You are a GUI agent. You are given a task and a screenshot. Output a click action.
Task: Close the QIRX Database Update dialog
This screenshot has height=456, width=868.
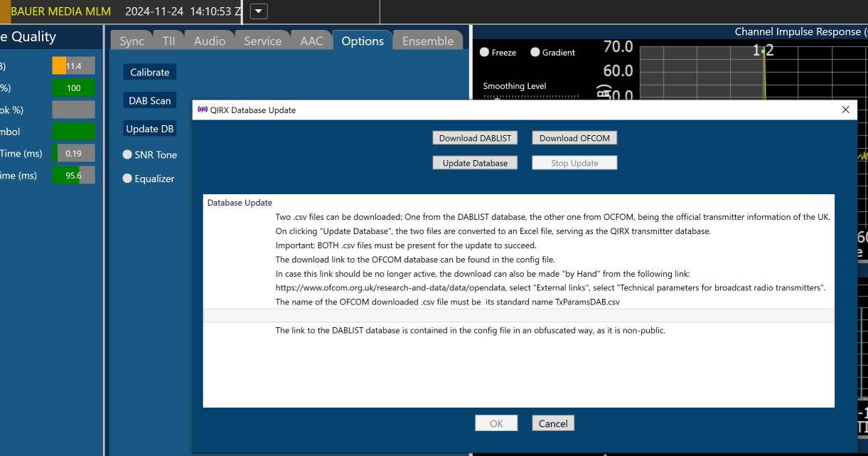coord(845,110)
